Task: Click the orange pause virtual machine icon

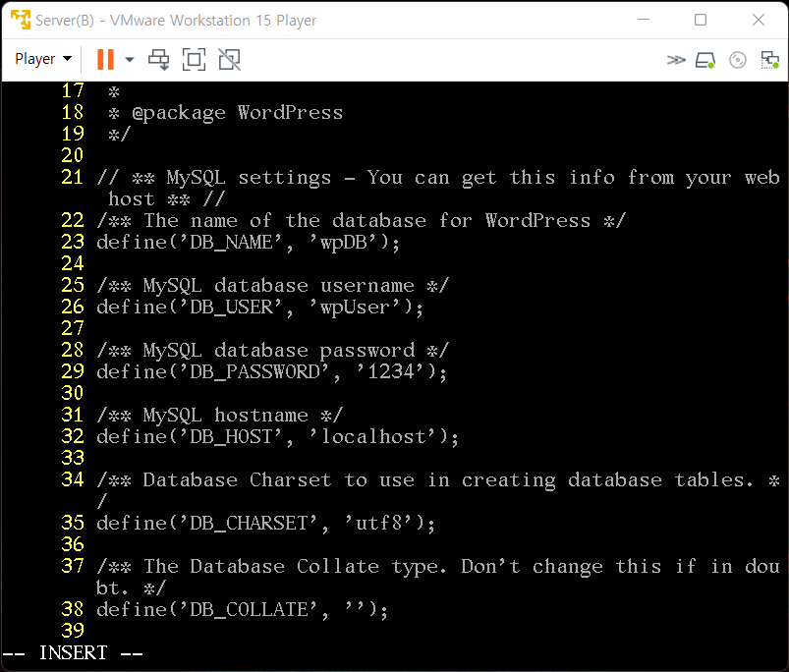Action: point(105,59)
